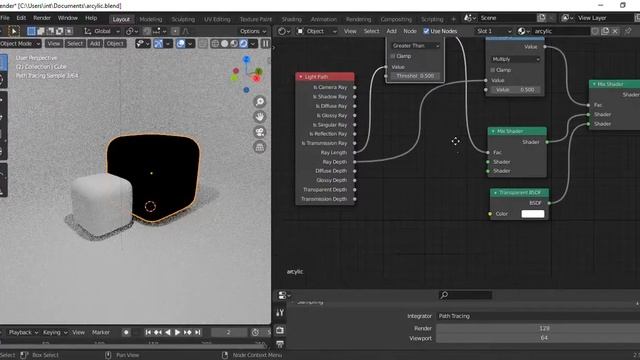The image size is (640, 360).
Task: Open the Slot 1 material slot dropdown
Action: click(493, 31)
